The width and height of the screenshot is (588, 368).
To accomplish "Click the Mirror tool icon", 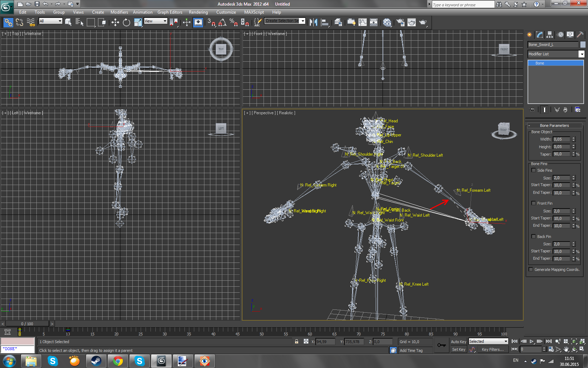I will tap(313, 22).
